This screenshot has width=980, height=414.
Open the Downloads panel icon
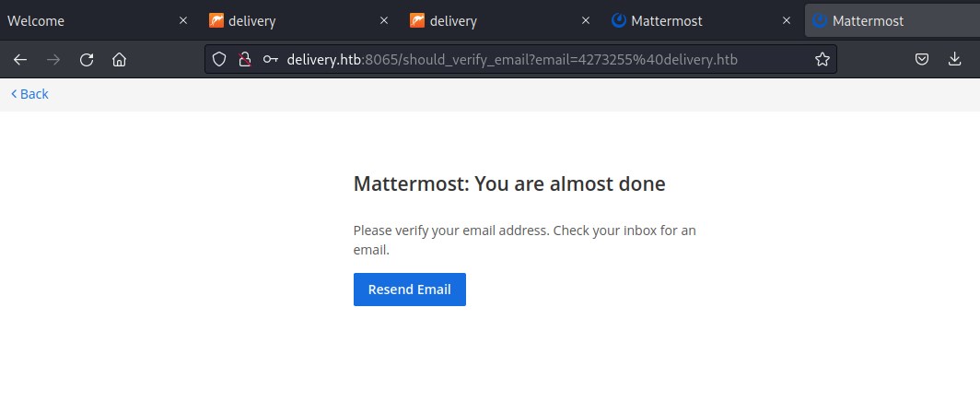coord(954,60)
